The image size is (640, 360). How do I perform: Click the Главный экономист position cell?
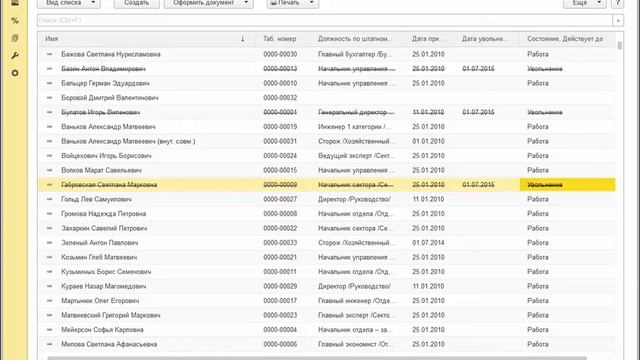tap(356, 344)
